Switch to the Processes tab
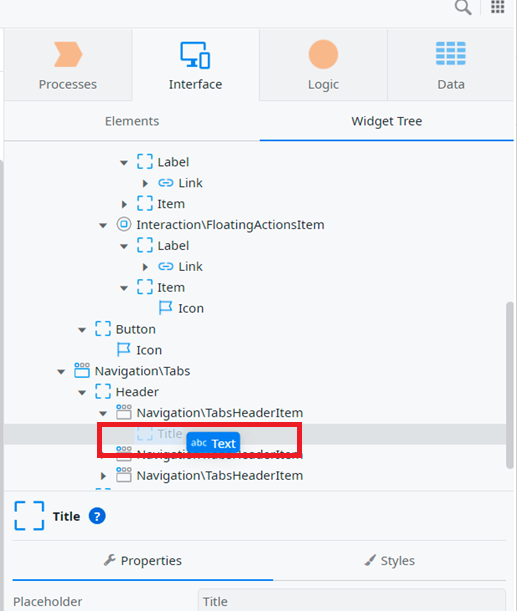The width and height of the screenshot is (517, 611). coord(68,65)
